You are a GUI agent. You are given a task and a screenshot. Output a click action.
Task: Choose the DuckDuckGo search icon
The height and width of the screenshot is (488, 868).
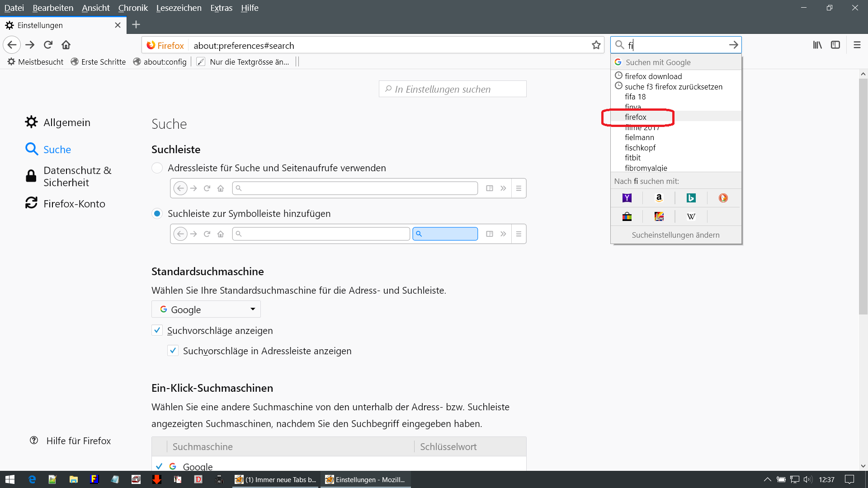tap(723, 198)
